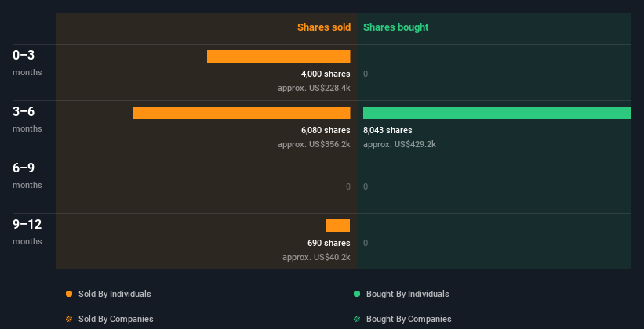644x329 pixels.
Task: Click the striped Bought By Companies legend icon
Action: click(x=357, y=319)
